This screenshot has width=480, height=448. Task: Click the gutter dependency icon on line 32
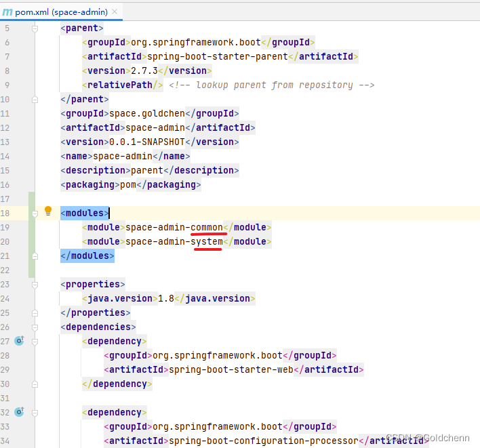[x=19, y=412]
